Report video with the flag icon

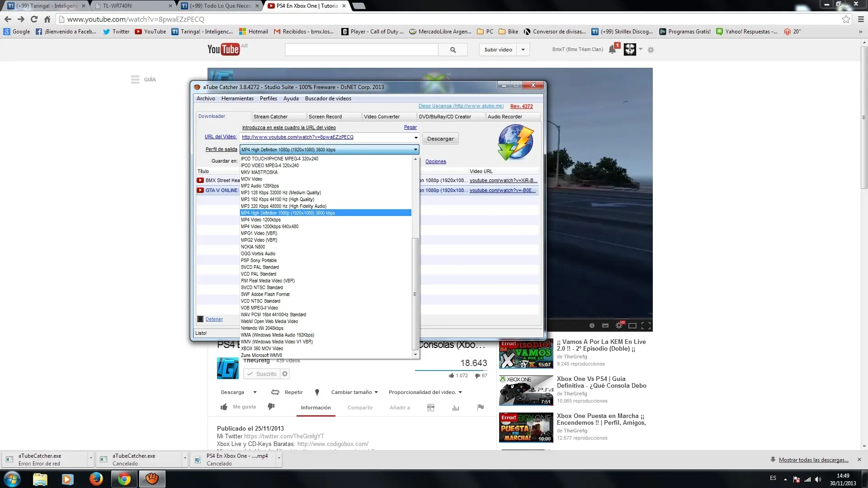(481, 407)
